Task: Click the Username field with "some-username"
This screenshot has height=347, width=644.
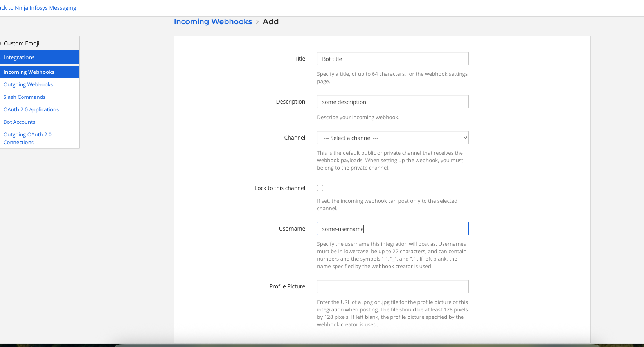Action: (x=392, y=229)
